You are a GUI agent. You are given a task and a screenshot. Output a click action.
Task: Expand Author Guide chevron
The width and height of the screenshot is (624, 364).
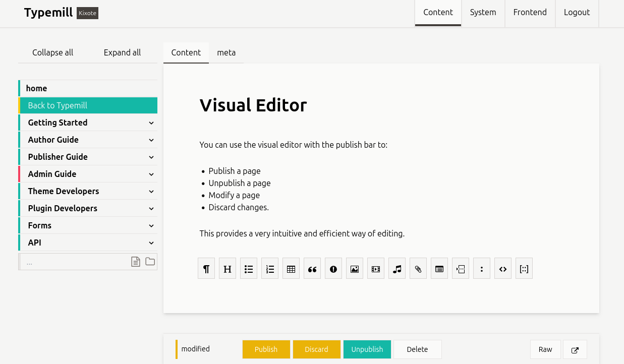point(151,140)
